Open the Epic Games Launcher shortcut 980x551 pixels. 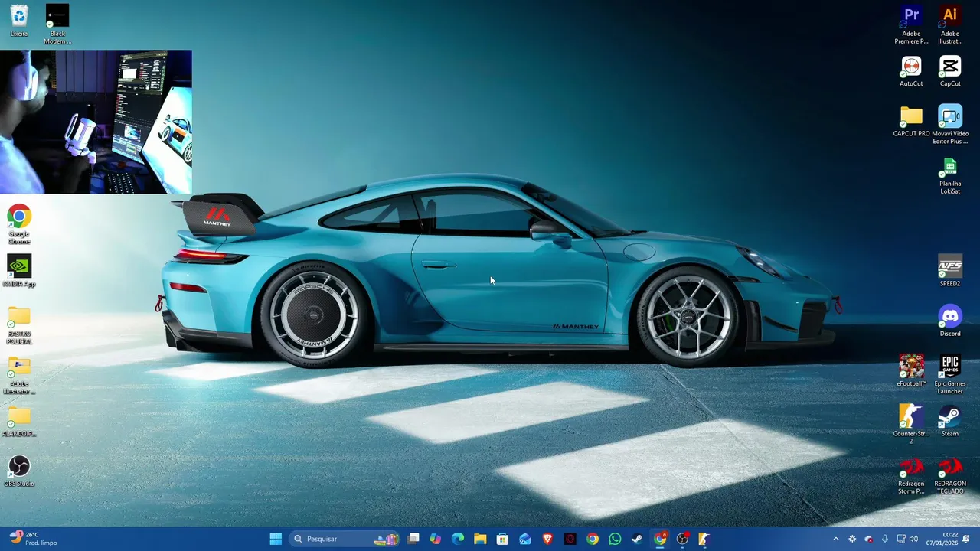point(950,374)
